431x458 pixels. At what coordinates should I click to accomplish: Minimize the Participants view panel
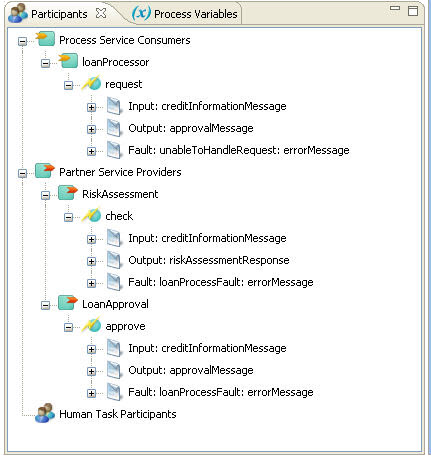click(395, 9)
